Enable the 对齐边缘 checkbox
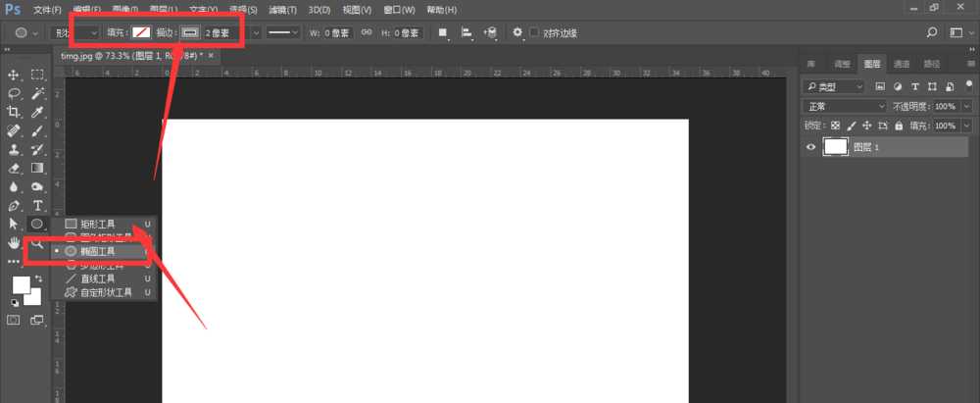Screen dimensions: 980x403 (534, 32)
